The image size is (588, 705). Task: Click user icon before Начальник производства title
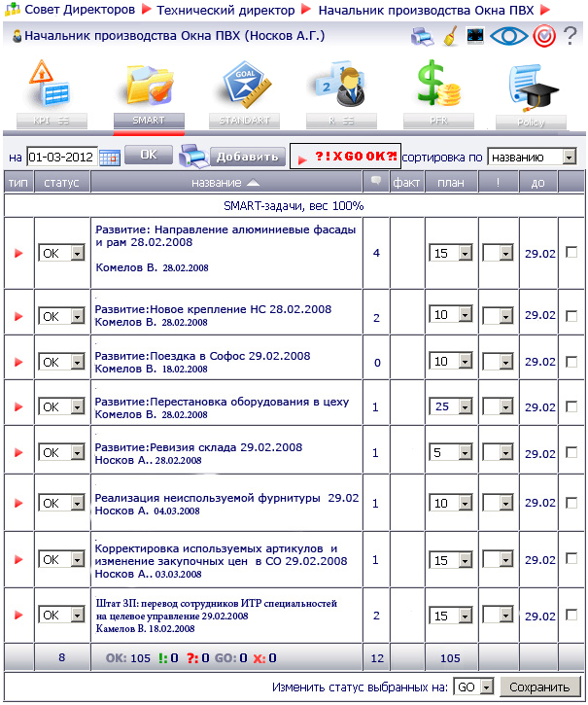[17, 36]
